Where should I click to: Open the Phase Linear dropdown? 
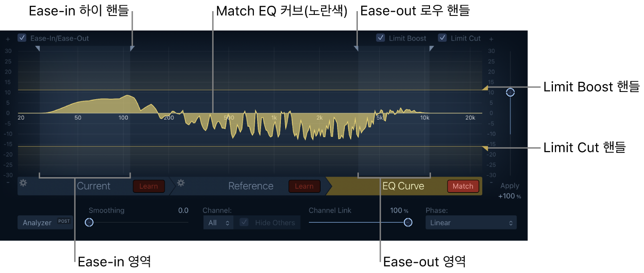(471, 223)
